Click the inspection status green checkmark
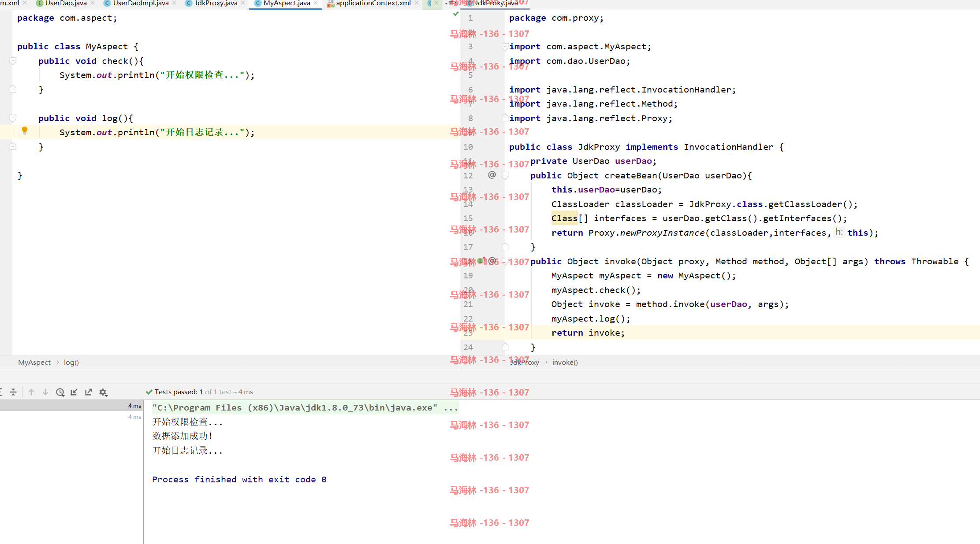 pyautogui.click(x=456, y=14)
